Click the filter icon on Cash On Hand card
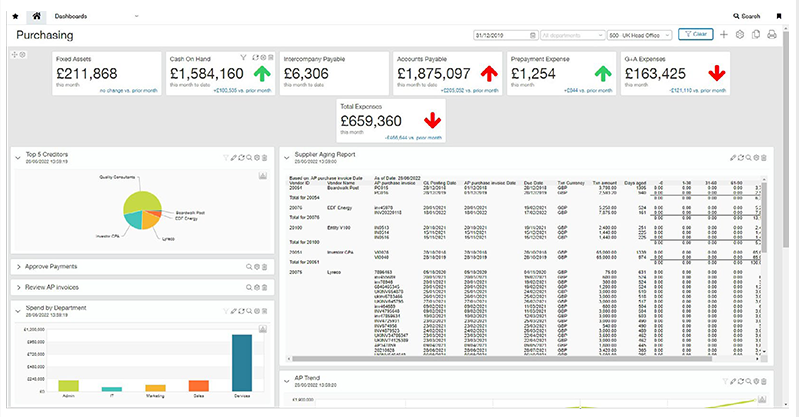This screenshot has height=417, width=799. click(x=244, y=58)
